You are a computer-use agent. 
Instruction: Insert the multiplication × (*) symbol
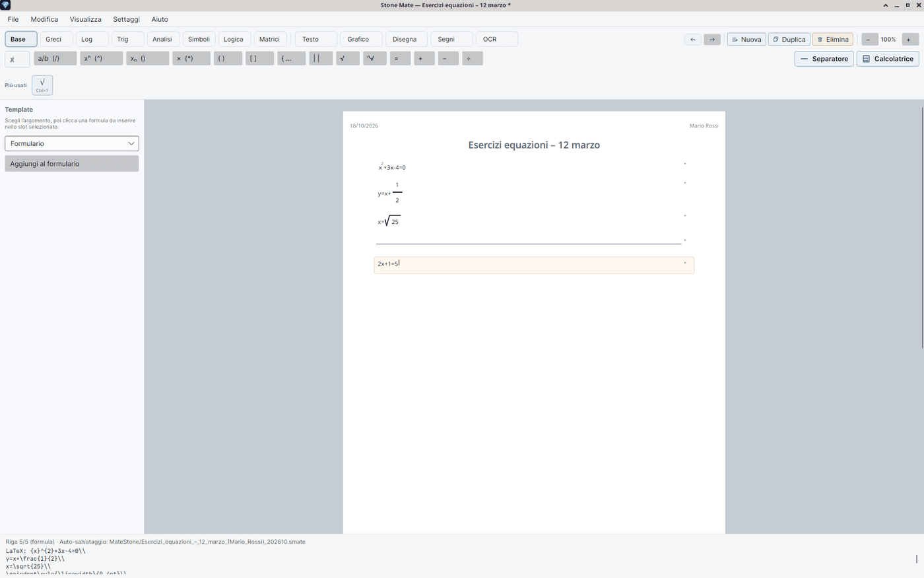(x=191, y=59)
